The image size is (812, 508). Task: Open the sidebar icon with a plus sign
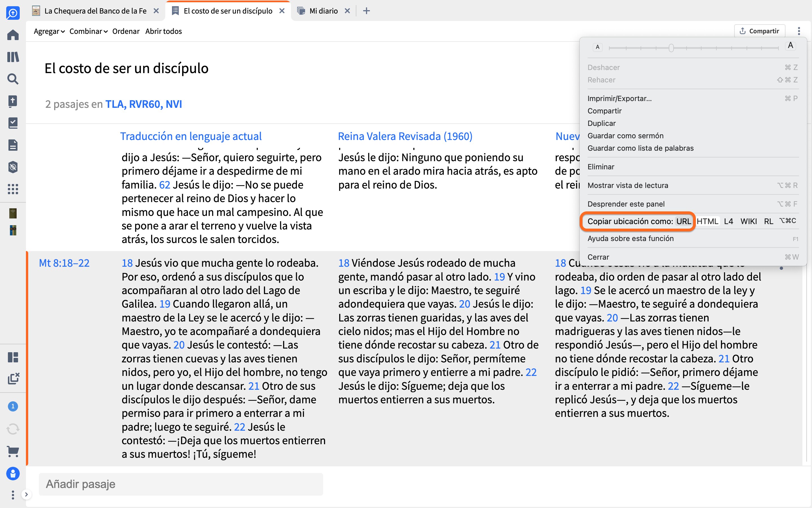pos(13,101)
